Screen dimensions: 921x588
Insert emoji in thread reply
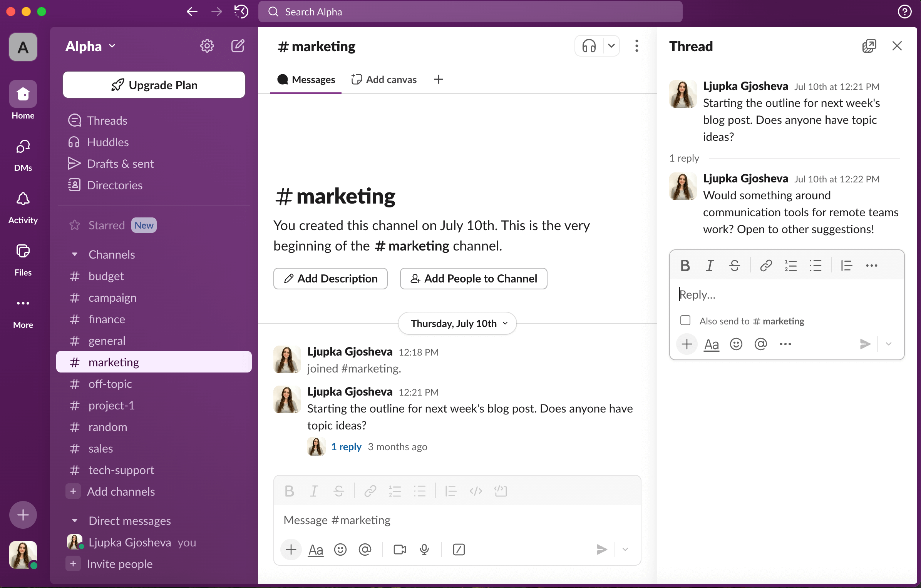(736, 344)
